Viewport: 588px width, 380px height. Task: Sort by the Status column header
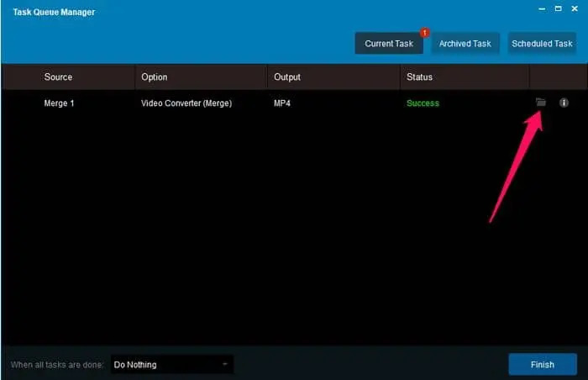419,77
